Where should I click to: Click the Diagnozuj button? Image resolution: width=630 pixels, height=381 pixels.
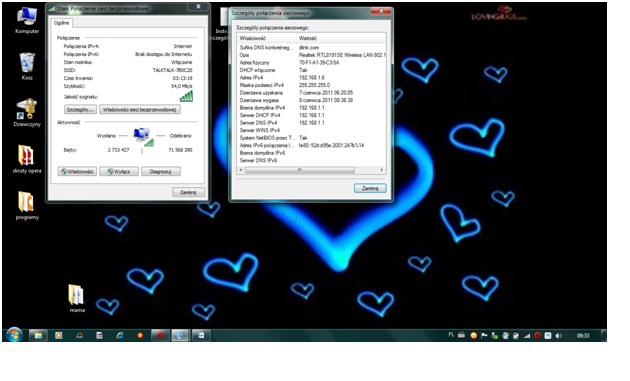pyautogui.click(x=161, y=172)
